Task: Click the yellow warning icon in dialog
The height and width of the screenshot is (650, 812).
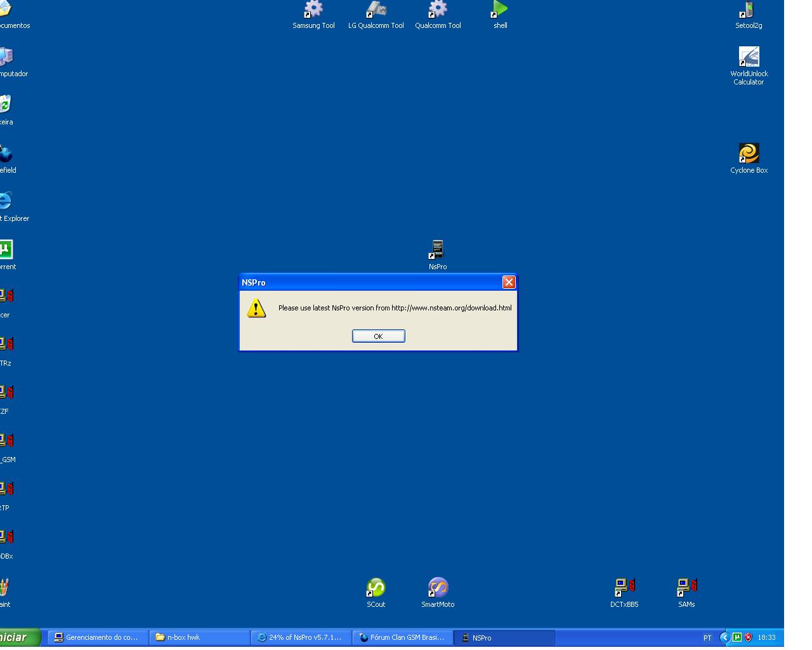Action: (x=256, y=308)
